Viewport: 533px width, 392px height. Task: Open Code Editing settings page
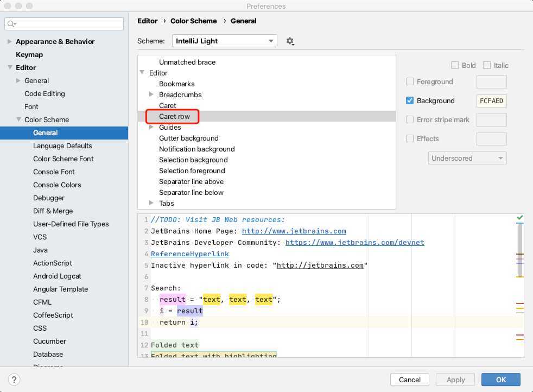tap(45, 93)
